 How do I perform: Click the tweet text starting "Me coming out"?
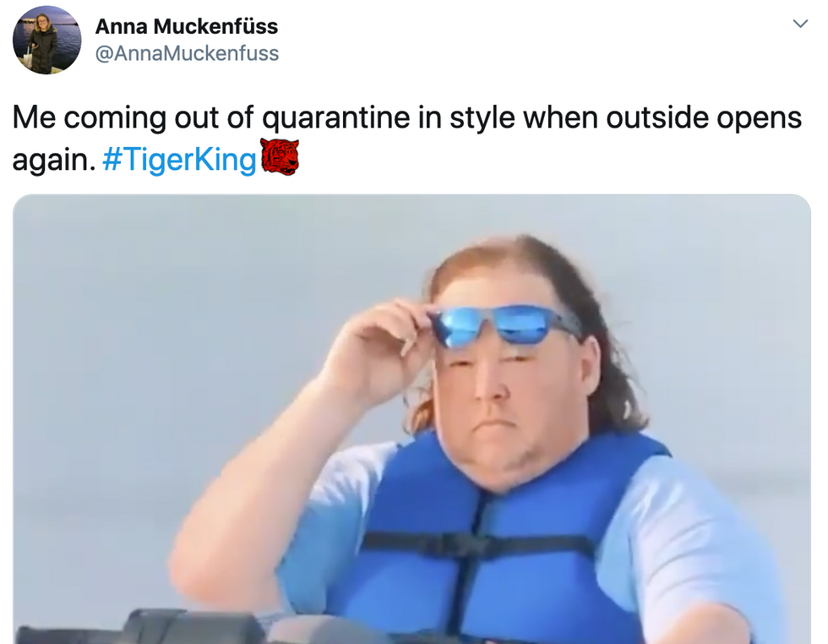[406, 138]
